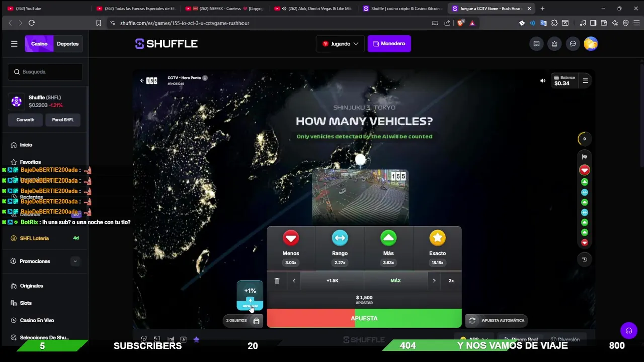Show CCTV Hora Punta info
The height and width of the screenshot is (362, 644).
[205, 78]
